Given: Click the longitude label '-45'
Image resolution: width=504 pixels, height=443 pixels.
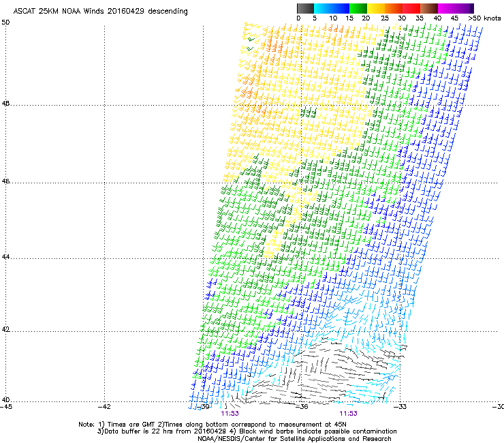Looking at the screenshot, I should click(x=6, y=407).
